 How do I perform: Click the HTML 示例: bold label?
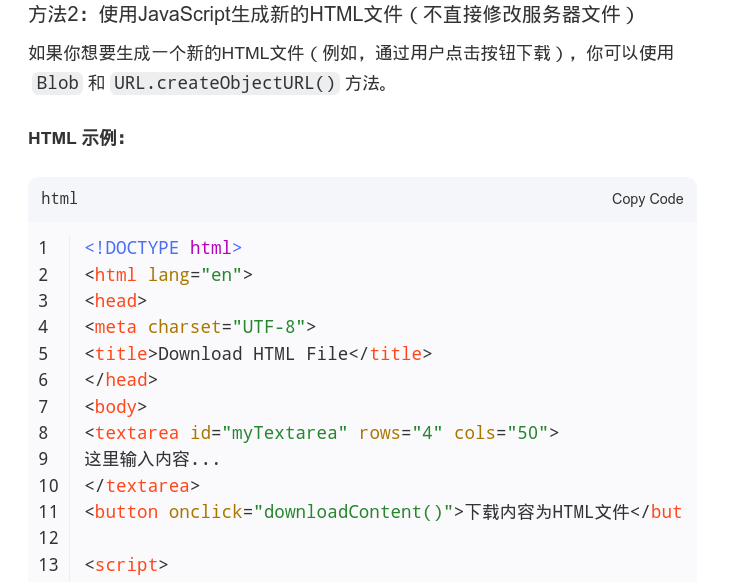pyautogui.click(x=77, y=138)
